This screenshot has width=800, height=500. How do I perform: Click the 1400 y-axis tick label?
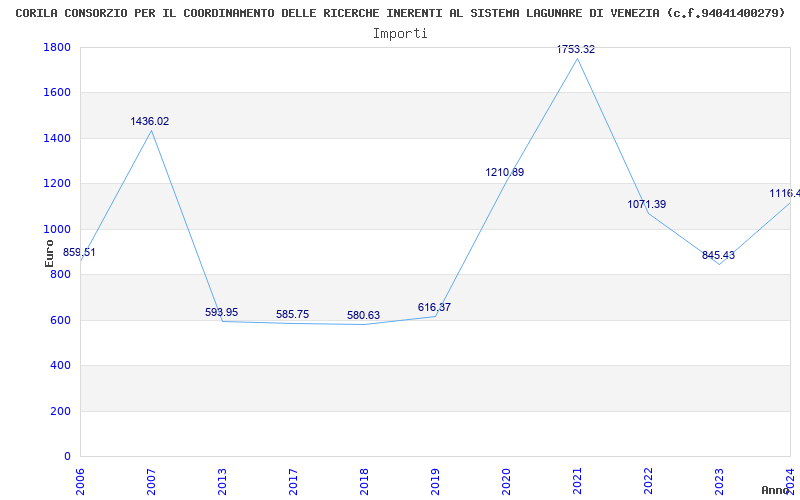(57, 138)
